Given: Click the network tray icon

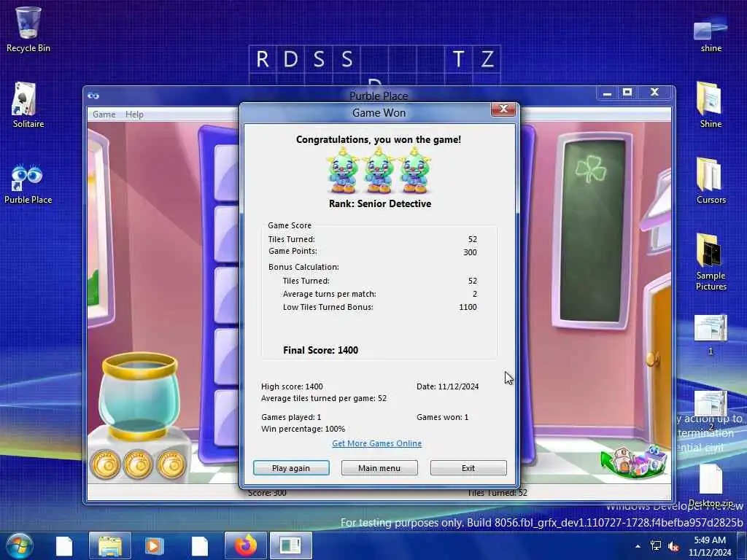Looking at the screenshot, I should [656, 546].
